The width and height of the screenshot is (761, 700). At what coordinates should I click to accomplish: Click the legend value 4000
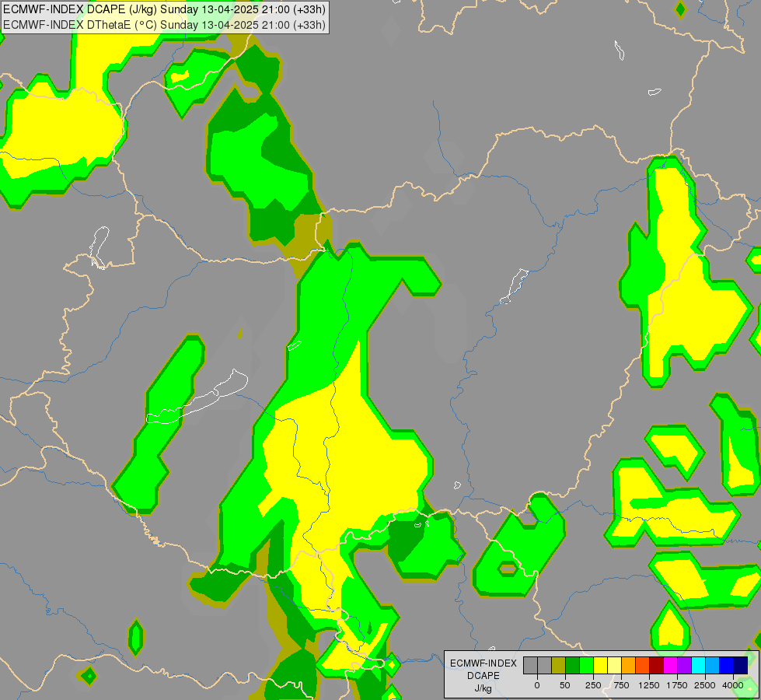point(733,685)
